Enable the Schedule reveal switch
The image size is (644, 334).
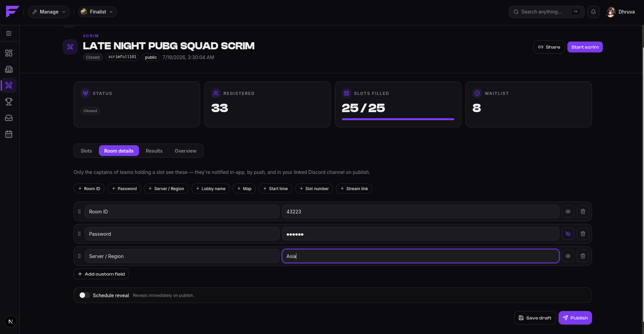(x=84, y=295)
